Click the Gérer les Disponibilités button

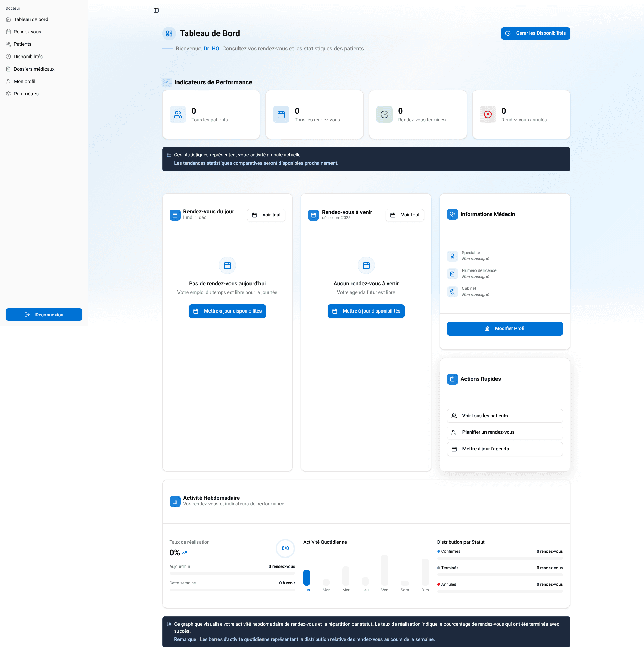click(x=535, y=33)
